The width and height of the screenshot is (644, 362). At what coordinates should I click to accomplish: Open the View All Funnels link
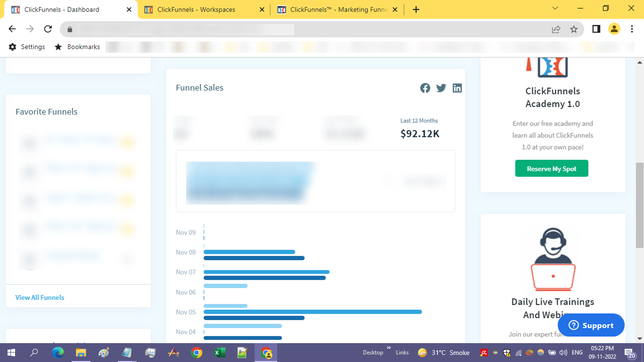point(40,297)
